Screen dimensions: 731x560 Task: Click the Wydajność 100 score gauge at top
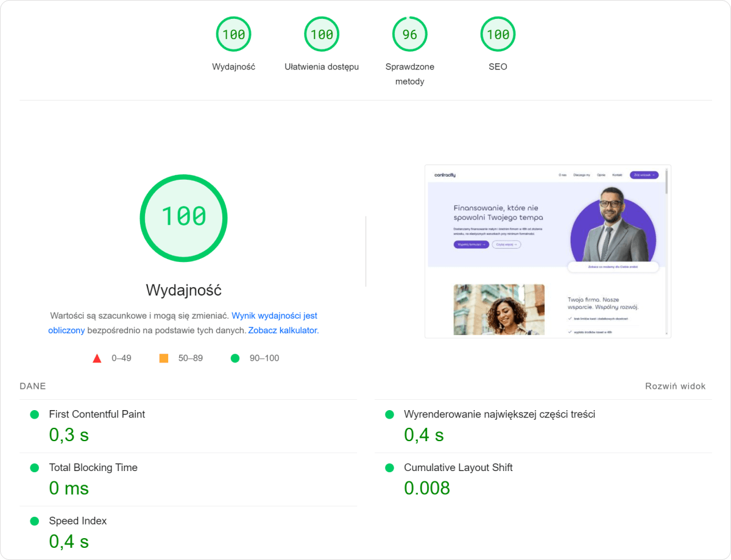point(233,35)
